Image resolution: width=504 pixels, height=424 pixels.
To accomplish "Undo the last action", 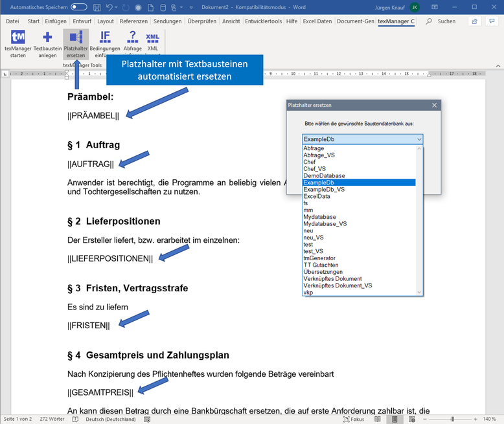I will tap(109, 7).
